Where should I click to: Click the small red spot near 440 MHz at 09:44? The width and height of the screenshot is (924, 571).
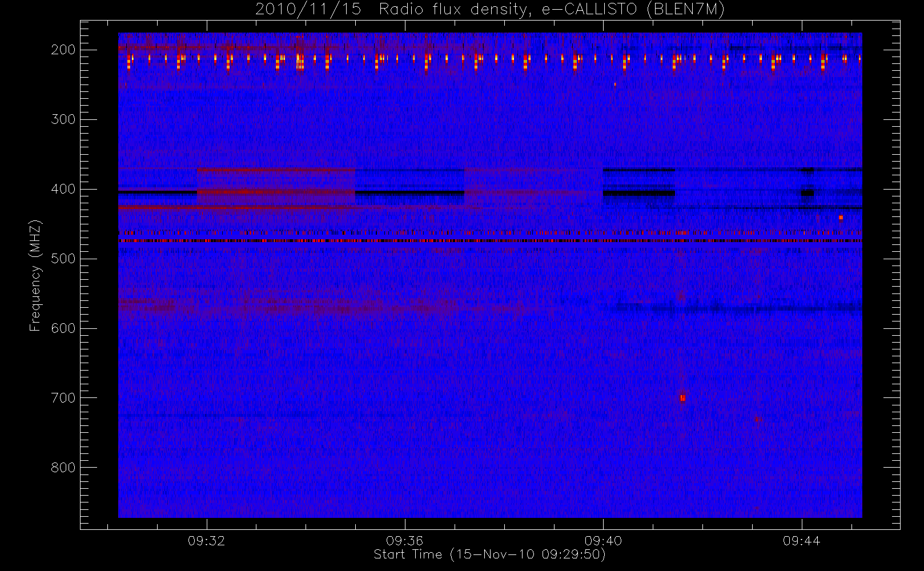click(x=841, y=217)
